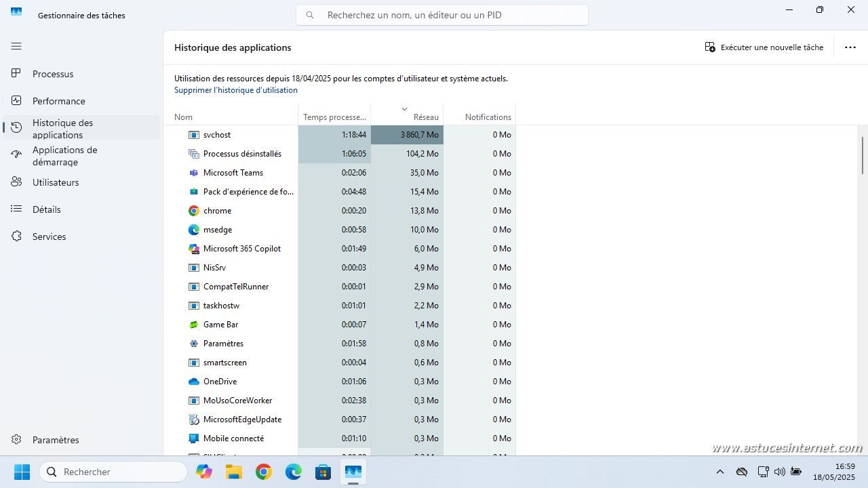868x488 pixels.
Task: Open the Processus page icon
Action: click(16, 73)
